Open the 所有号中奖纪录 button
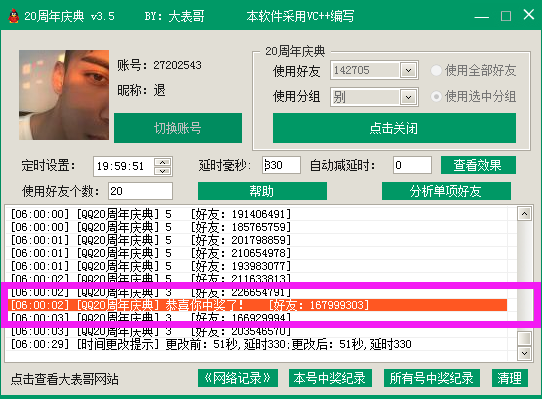542x399 pixels. tap(431, 378)
